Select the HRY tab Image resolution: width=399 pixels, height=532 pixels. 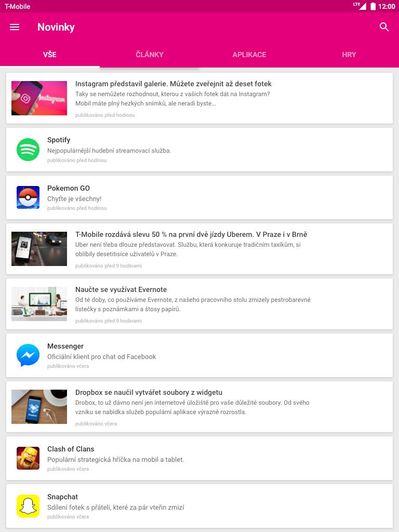point(349,55)
